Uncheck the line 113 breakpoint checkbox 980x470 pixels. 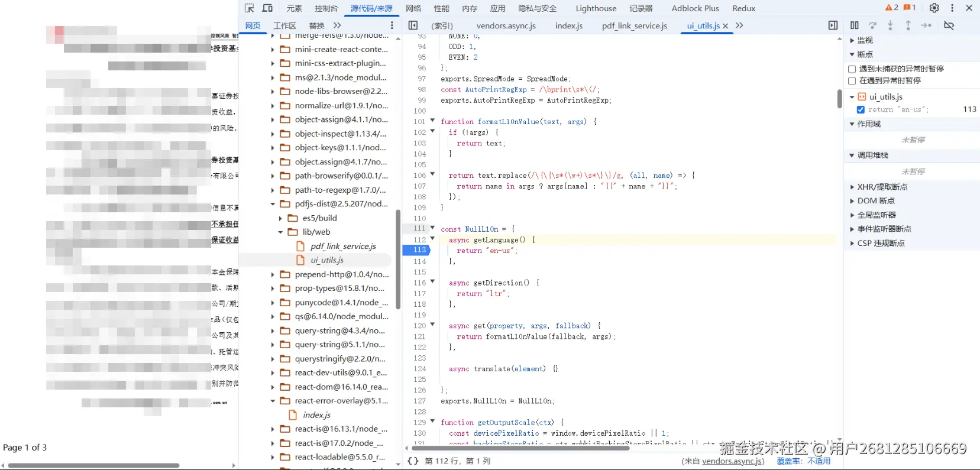tap(861, 109)
